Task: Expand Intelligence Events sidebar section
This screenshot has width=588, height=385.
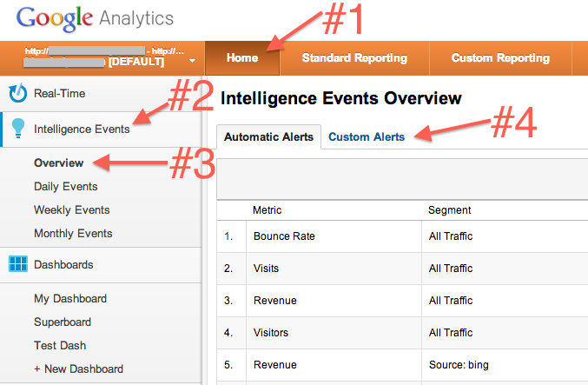Action: (x=82, y=129)
